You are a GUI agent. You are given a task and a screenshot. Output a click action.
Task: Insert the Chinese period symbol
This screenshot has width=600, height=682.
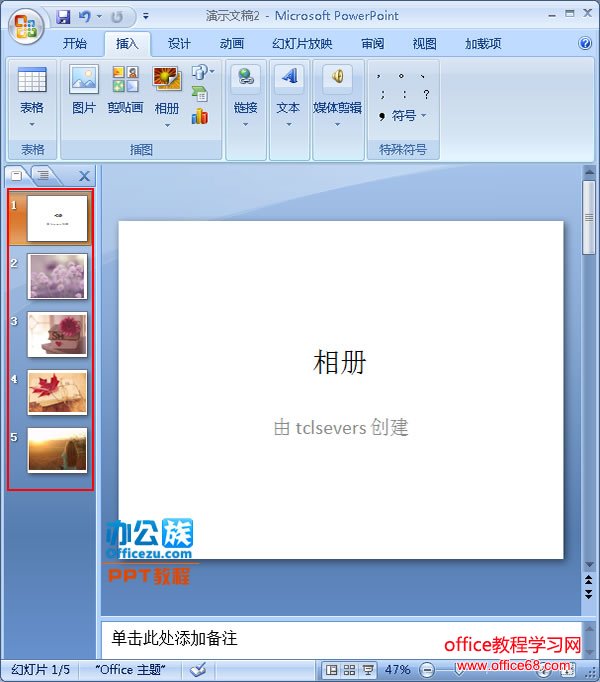401,76
